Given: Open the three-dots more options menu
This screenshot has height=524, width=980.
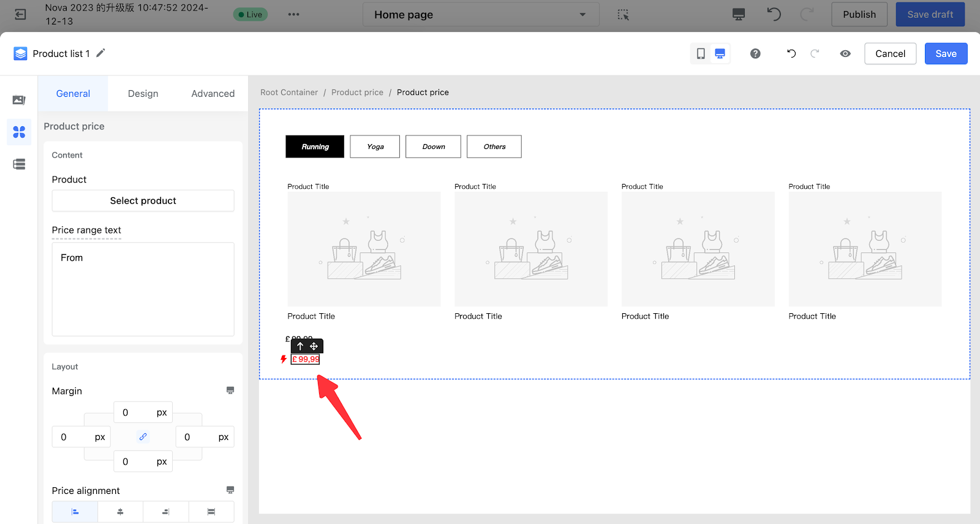Looking at the screenshot, I should (x=294, y=15).
